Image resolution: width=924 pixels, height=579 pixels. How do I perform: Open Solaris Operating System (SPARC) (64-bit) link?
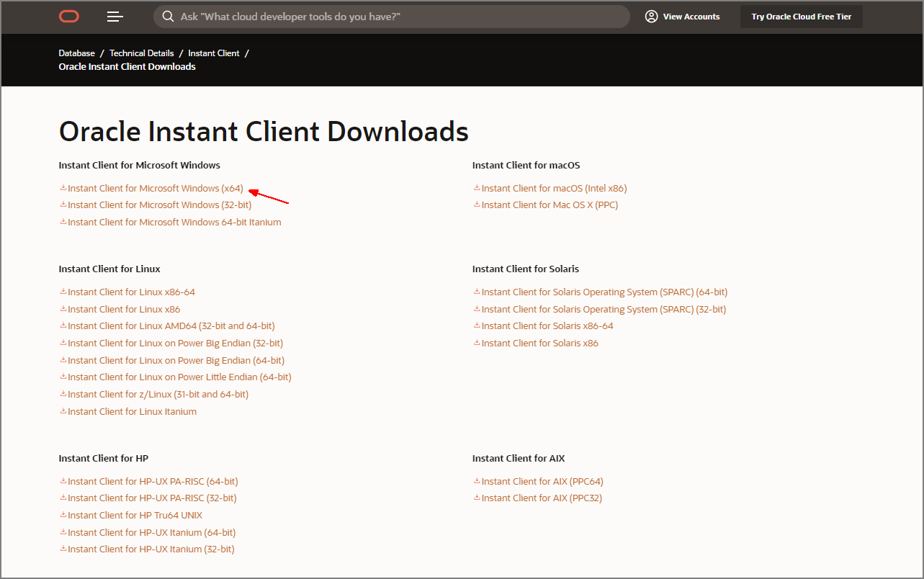pos(604,292)
